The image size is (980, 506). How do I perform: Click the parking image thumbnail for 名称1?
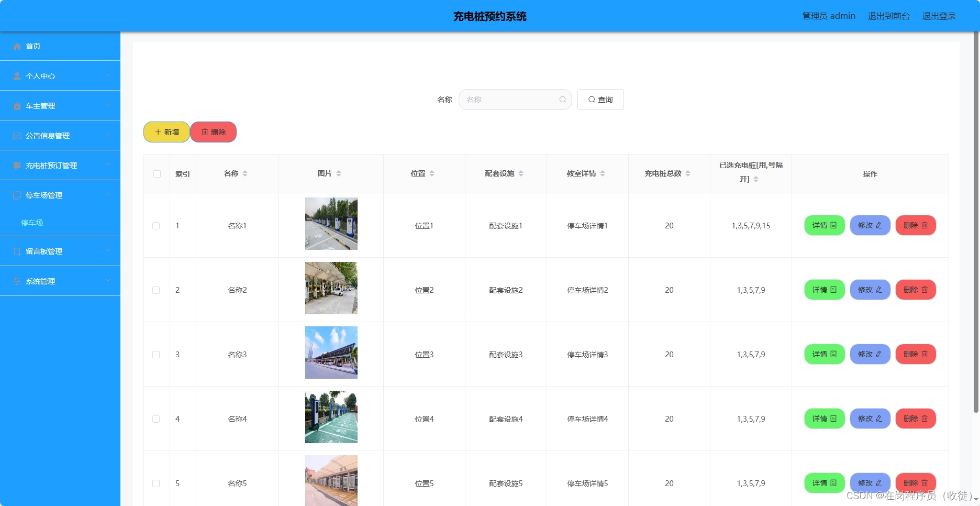[x=331, y=224]
